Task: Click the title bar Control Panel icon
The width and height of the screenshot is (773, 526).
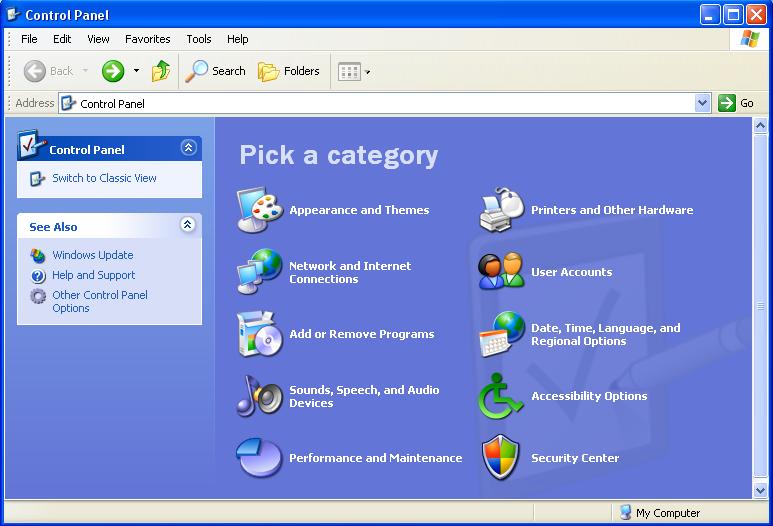Action: 14,14
